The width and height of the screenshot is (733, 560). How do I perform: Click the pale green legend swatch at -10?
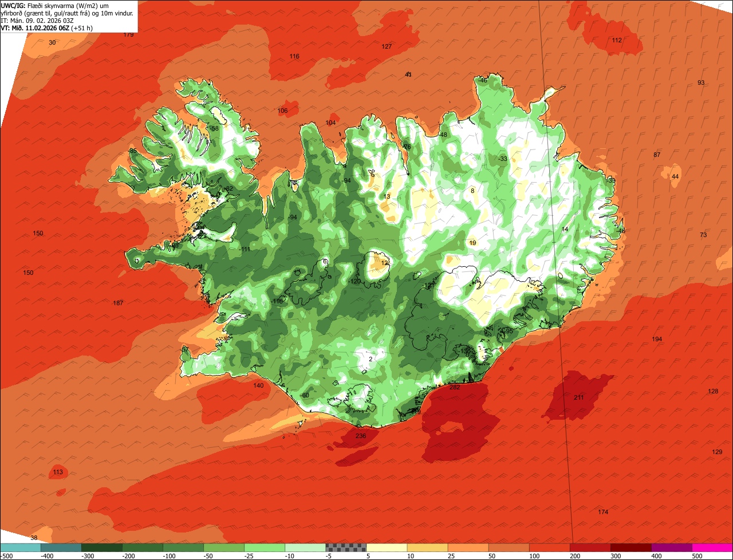[x=305, y=547]
